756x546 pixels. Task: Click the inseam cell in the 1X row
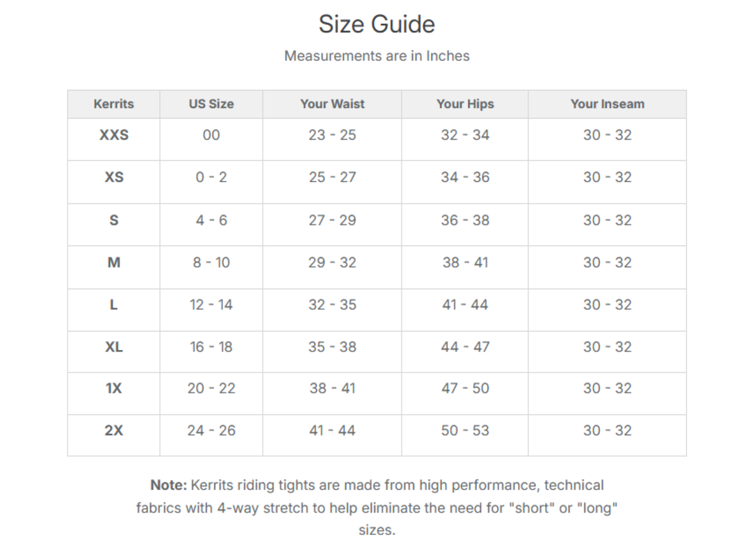[607, 388]
